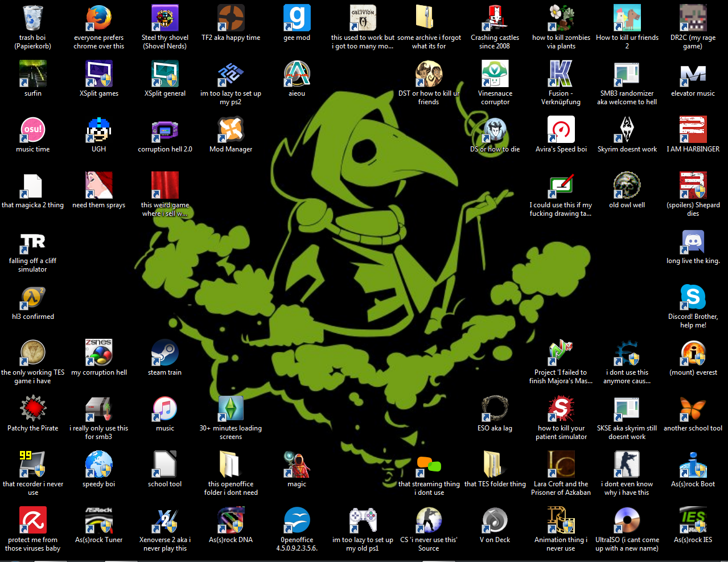Open the 'Vinesnauce corruptor' shortcut
Image resolution: width=728 pixels, height=562 pixels.
[495, 73]
